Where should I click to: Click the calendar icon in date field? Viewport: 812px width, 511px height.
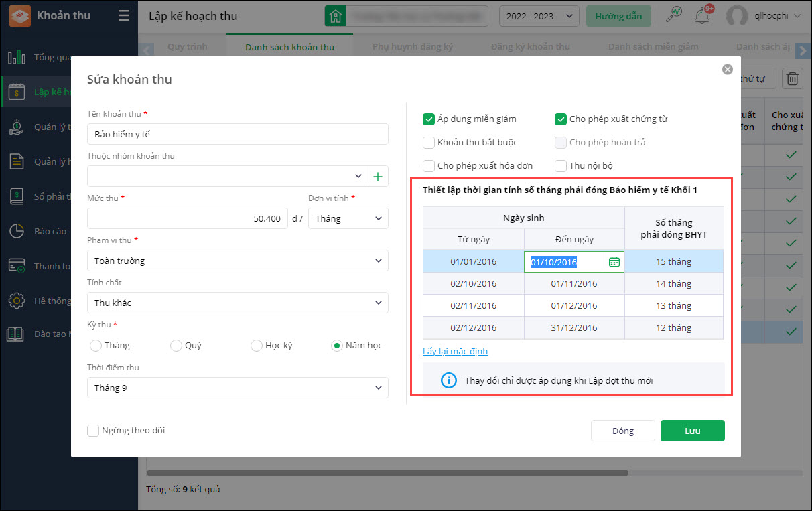[614, 262]
